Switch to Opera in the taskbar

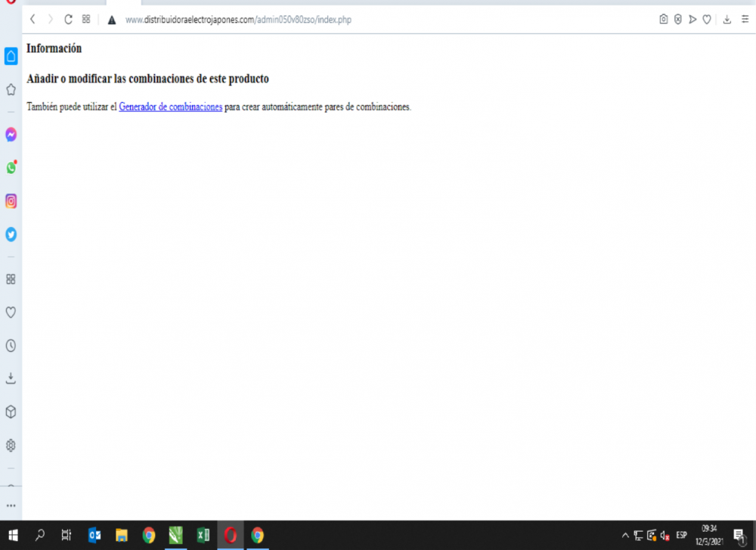click(x=231, y=535)
